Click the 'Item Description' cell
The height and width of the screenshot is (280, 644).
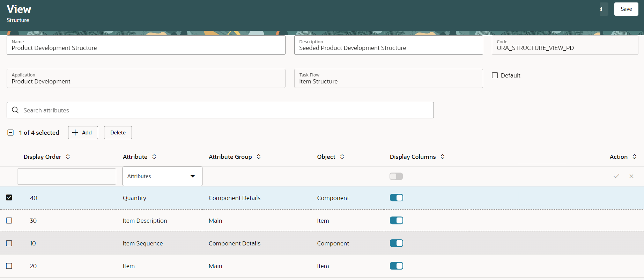click(145, 221)
